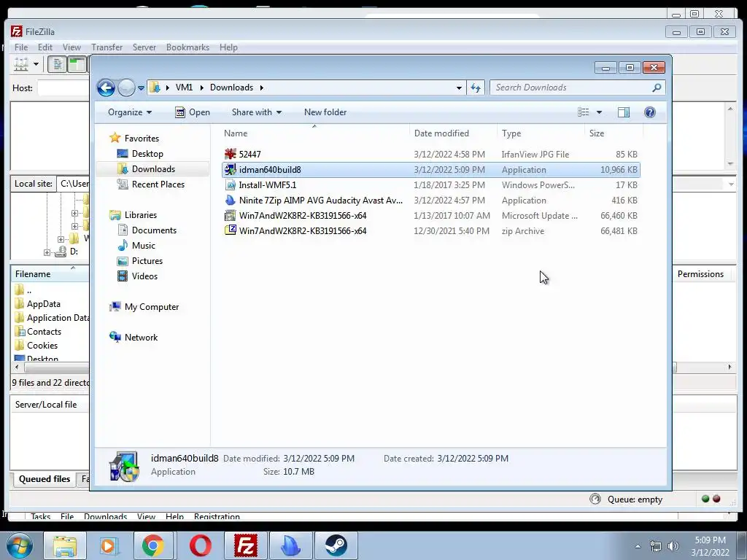Viewport: 747px width, 560px height.
Task: Expand breadcrumb arrow after VM1
Action: click(201, 87)
